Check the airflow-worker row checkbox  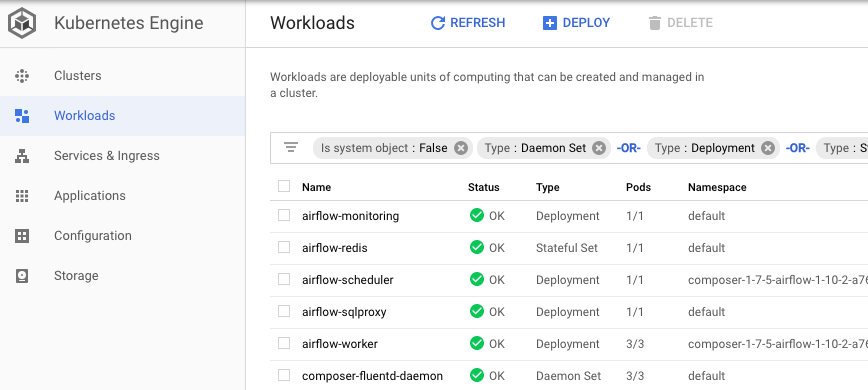click(284, 344)
